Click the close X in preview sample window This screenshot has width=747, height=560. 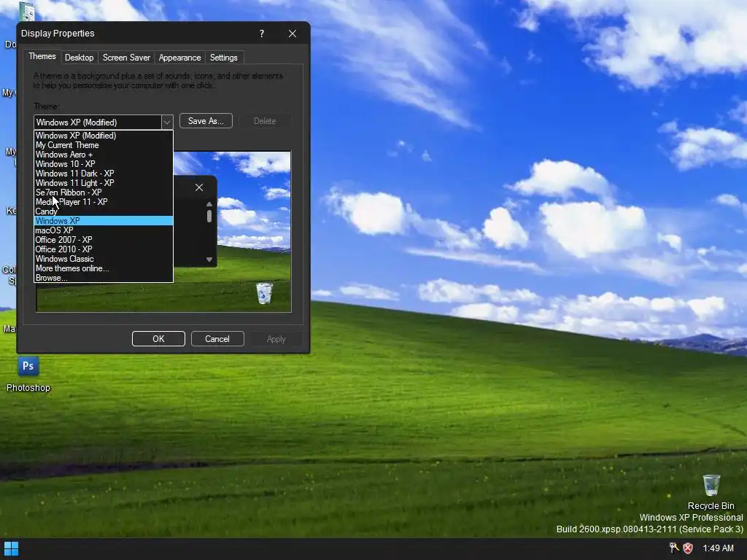(199, 187)
